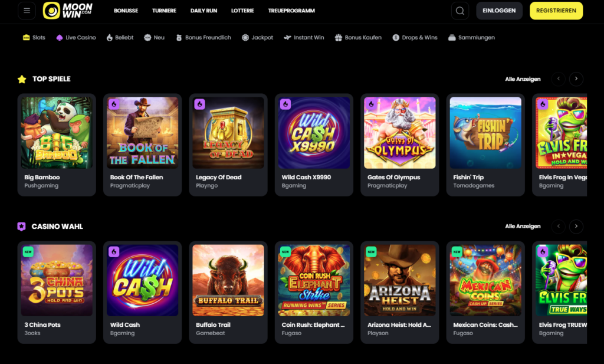Screen dimensions: 604x364
Task: Open the Big Bamboo game thumbnail
Action: [56, 132]
